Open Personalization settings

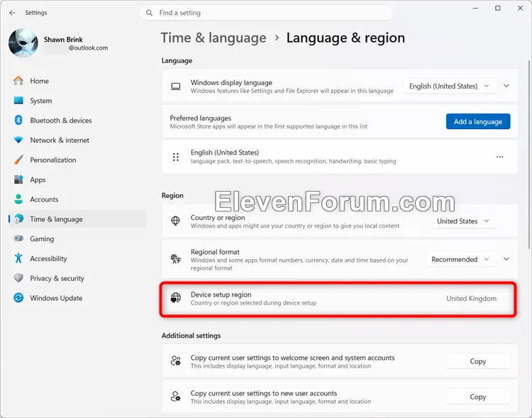[77, 160]
